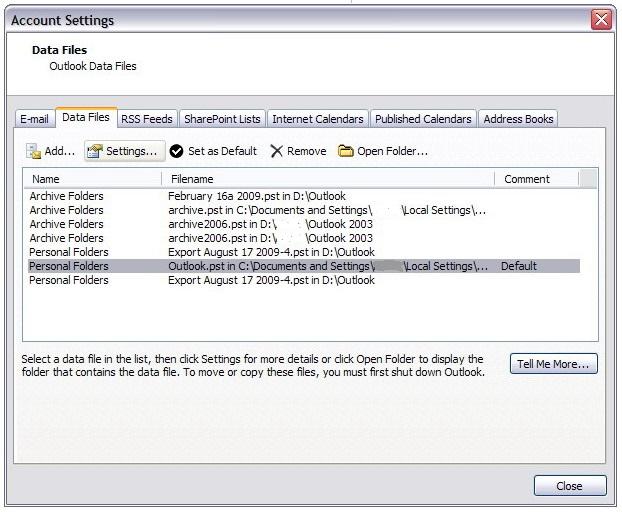
Task: Close the Account Settings window with X
Action: click(601, 20)
